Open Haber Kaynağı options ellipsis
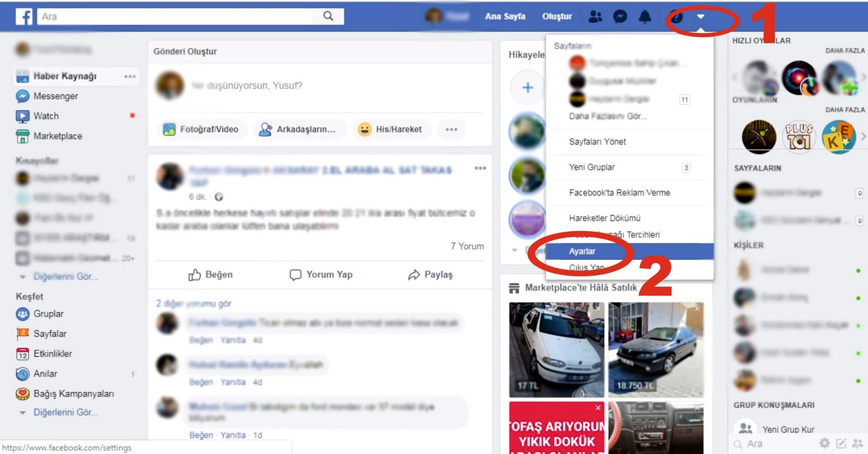Image resolution: width=868 pixels, height=454 pixels. point(130,76)
